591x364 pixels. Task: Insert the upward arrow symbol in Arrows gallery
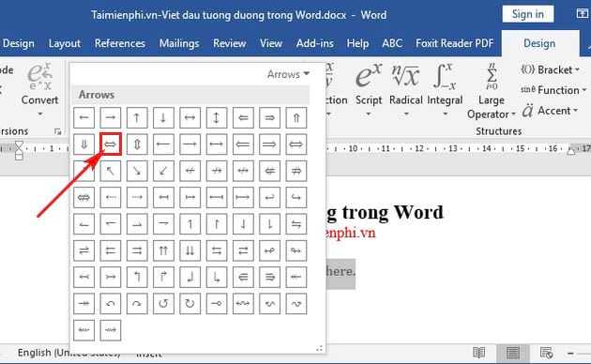coord(137,117)
